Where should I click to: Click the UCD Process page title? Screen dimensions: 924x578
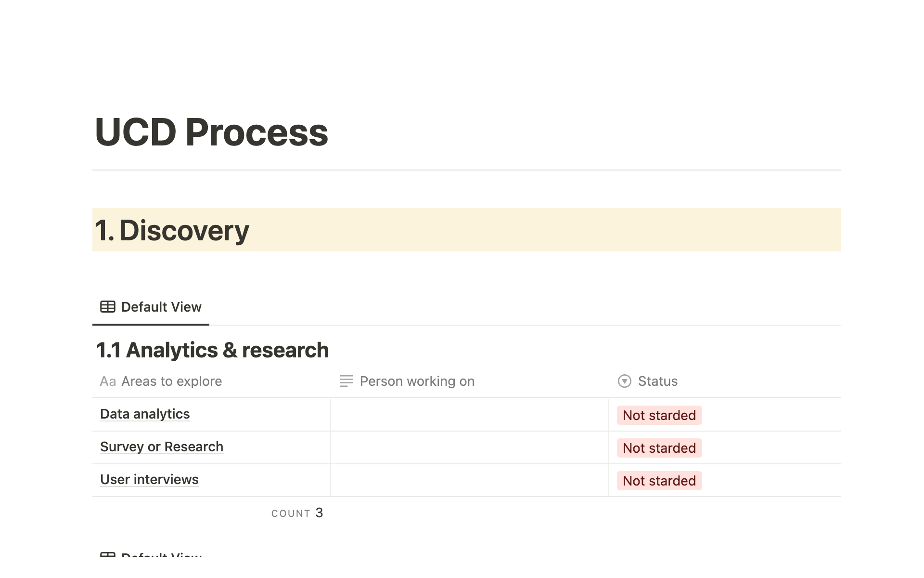pyautogui.click(x=211, y=132)
